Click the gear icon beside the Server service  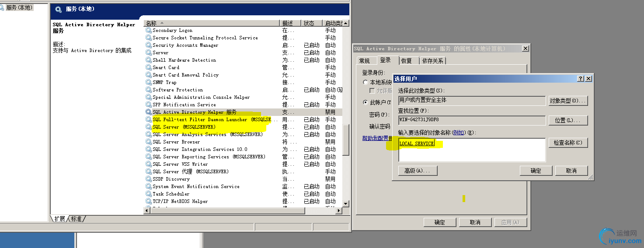point(149,53)
